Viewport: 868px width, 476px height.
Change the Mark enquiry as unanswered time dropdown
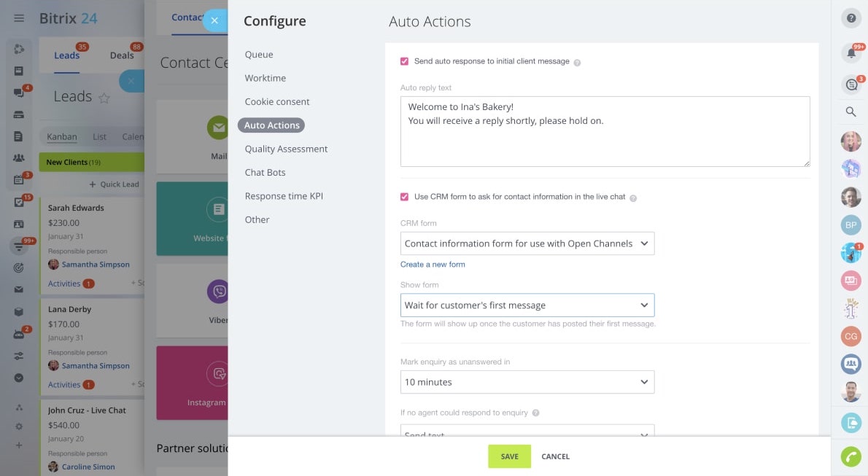[527, 382]
